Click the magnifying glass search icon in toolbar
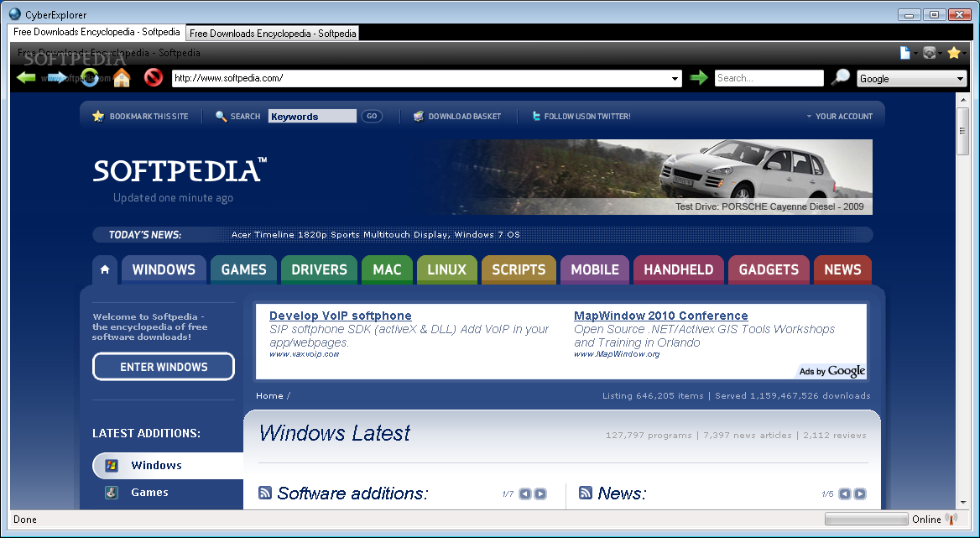 [841, 77]
